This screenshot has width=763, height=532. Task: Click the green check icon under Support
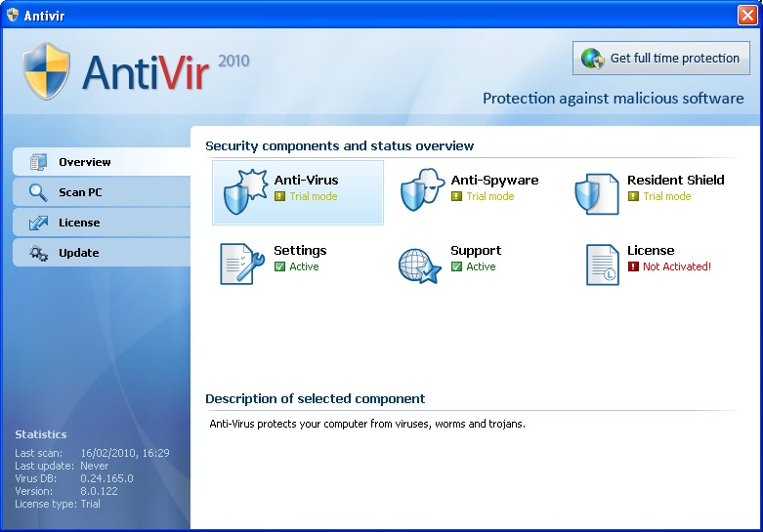tap(456, 266)
